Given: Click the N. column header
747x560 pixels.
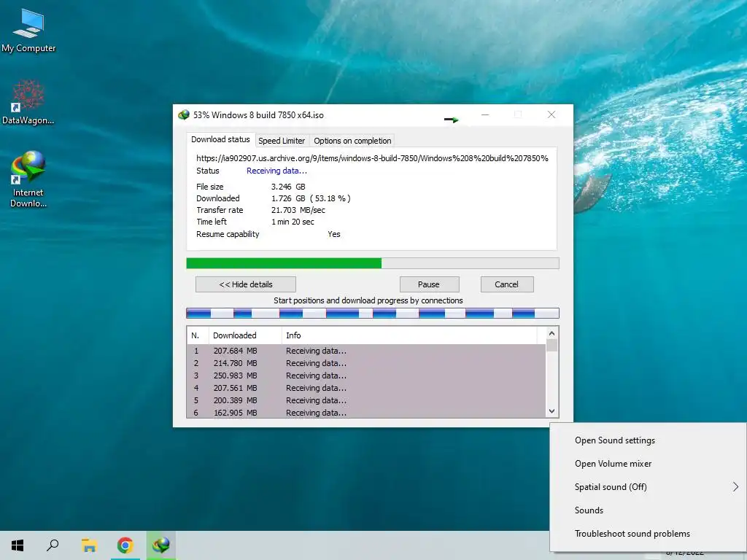Looking at the screenshot, I should (x=198, y=335).
